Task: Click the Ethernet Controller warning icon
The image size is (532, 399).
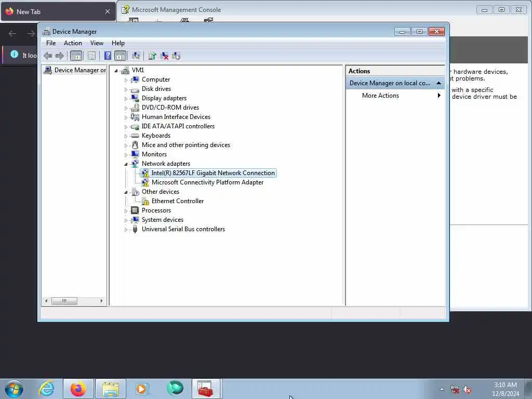Action: [145, 201]
